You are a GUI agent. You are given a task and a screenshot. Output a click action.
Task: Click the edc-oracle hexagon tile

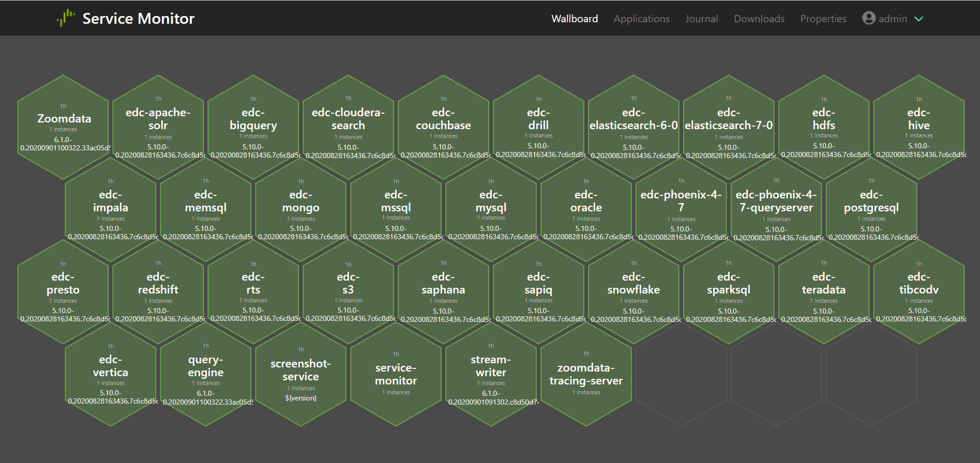[586, 209]
